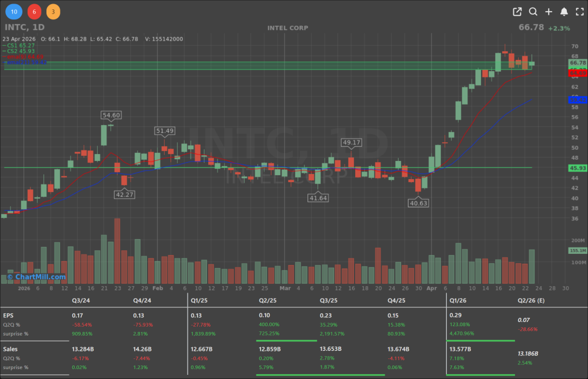Image resolution: width=588 pixels, height=379 pixels.
Task: Click the green 45.93 axis price tag
Action: pos(578,168)
